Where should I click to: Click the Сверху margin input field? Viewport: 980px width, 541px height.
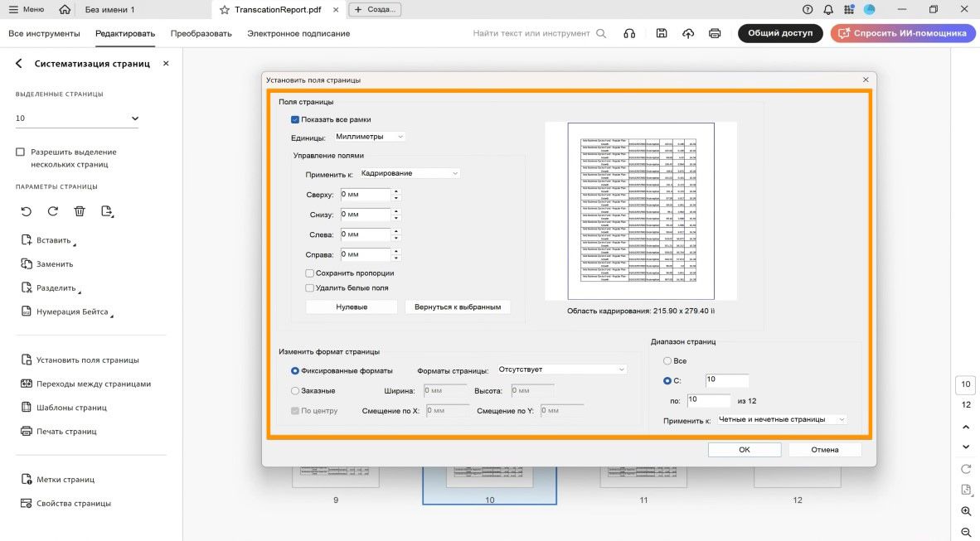(x=366, y=195)
